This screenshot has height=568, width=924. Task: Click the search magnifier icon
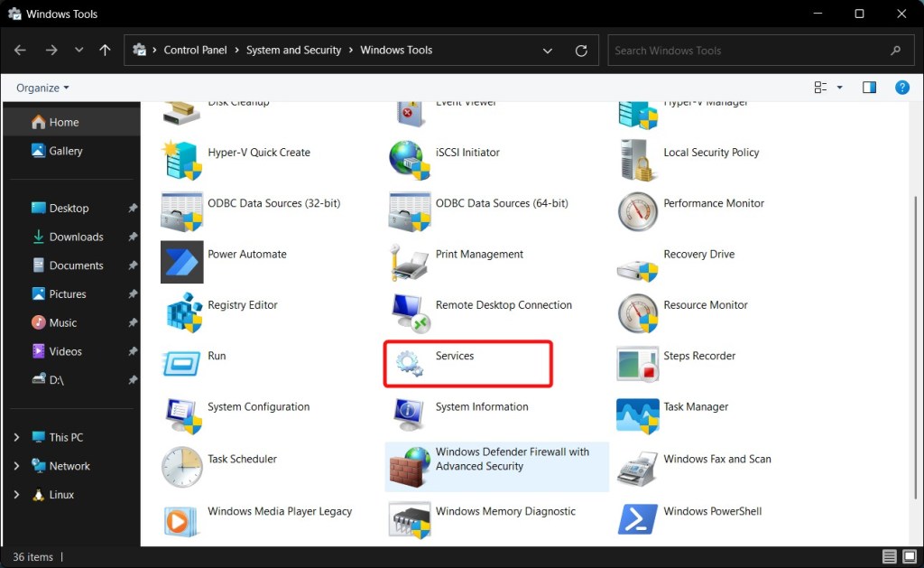tap(895, 51)
